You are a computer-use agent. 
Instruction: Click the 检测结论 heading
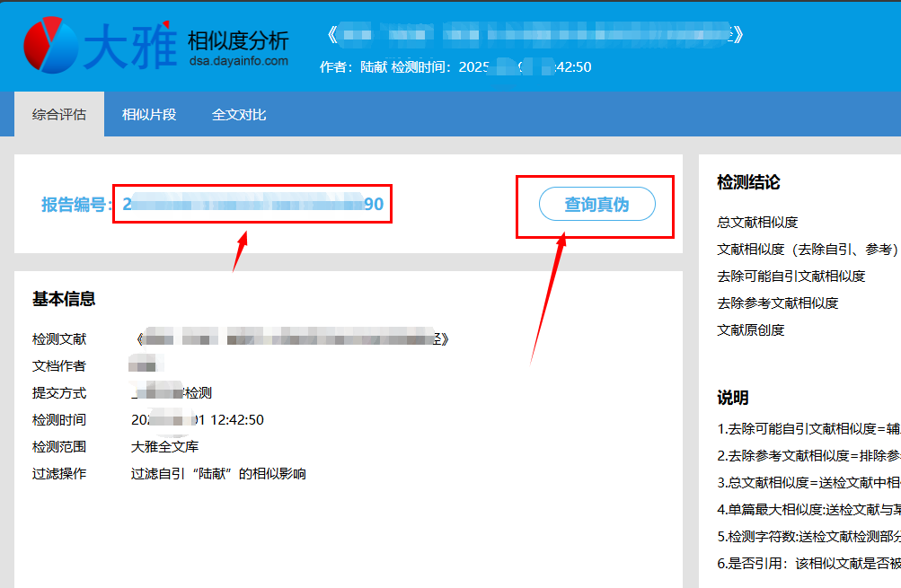tap(748, 182)
